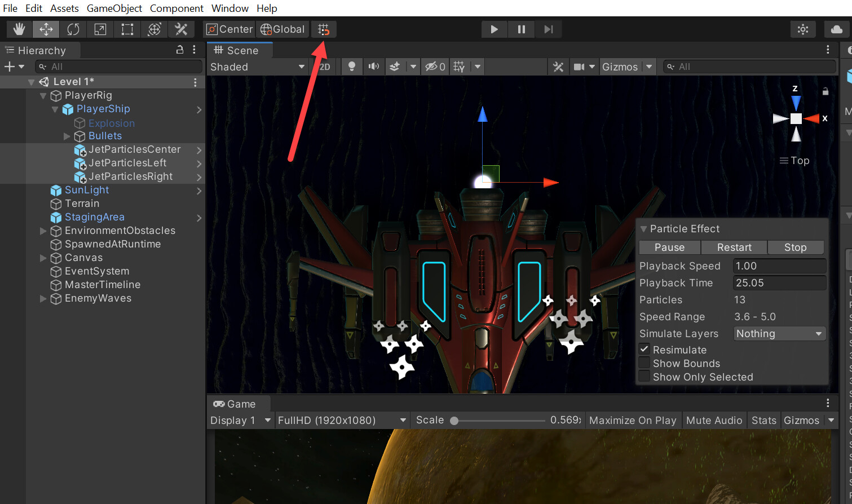
Task: Select the Hand pan tool
Action: click(19, 29)
